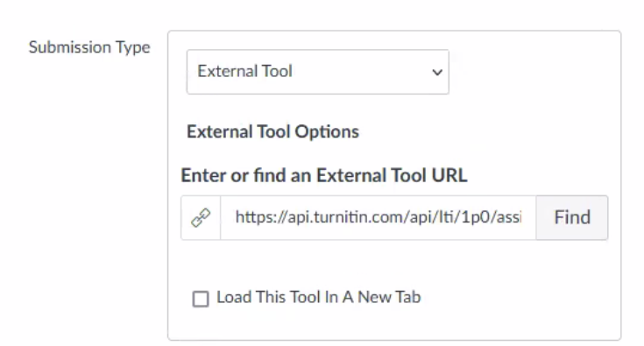Expand the External Tool select box
This screenshot has width=644, height=346.
click(317, 72)
